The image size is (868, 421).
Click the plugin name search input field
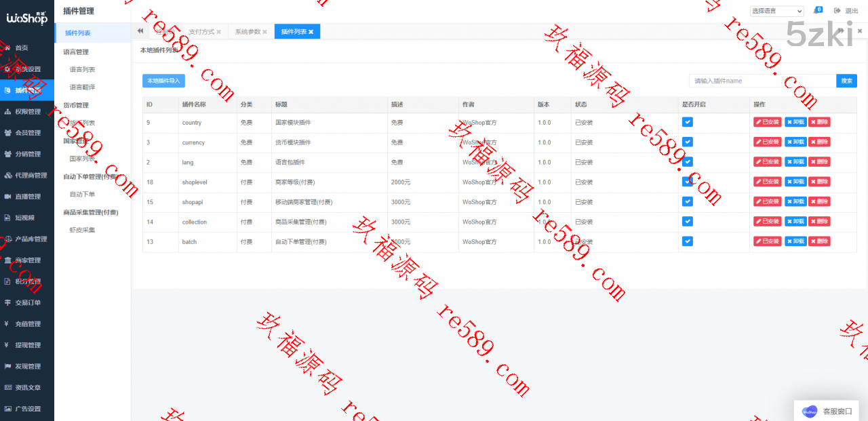pyautogui.click(x=762, y=81)
